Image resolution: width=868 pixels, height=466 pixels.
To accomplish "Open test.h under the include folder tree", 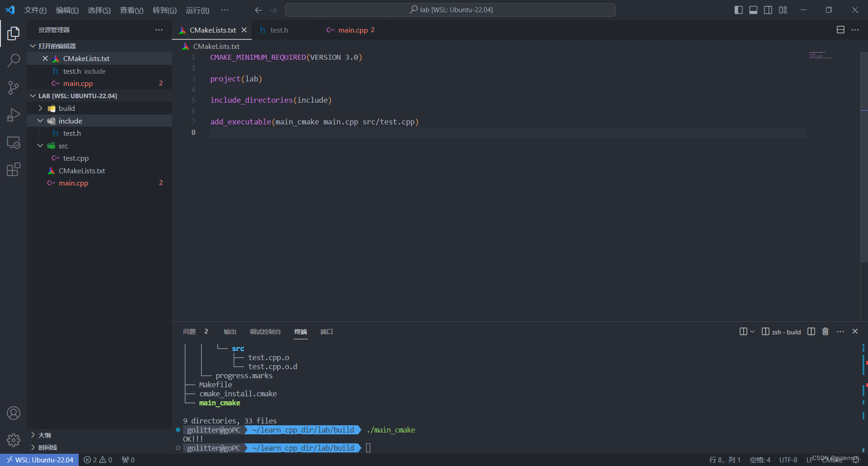I will (99, 133).
